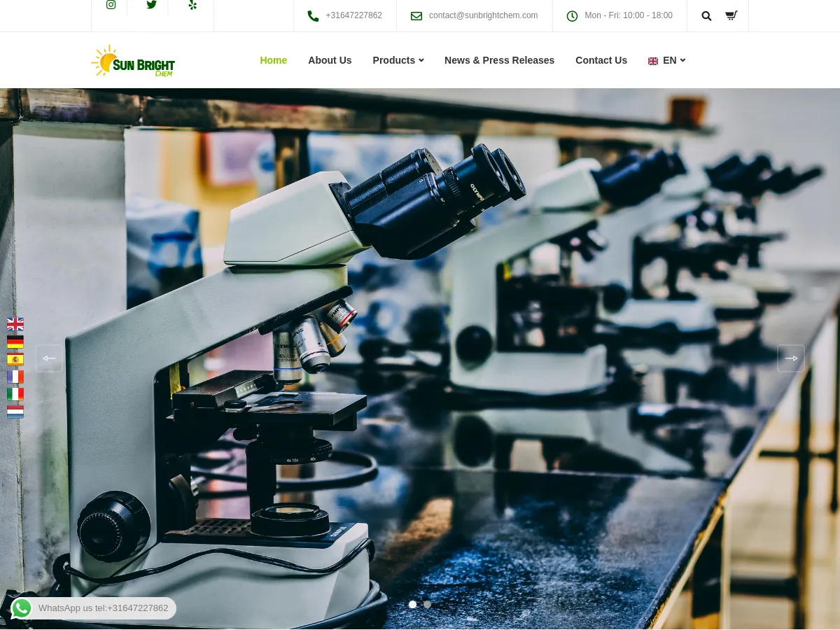Image resolution: width=840 pixels, height=630 pixels.
Task: Click the right arrow to advance slideshow
Action: point(790,358)
